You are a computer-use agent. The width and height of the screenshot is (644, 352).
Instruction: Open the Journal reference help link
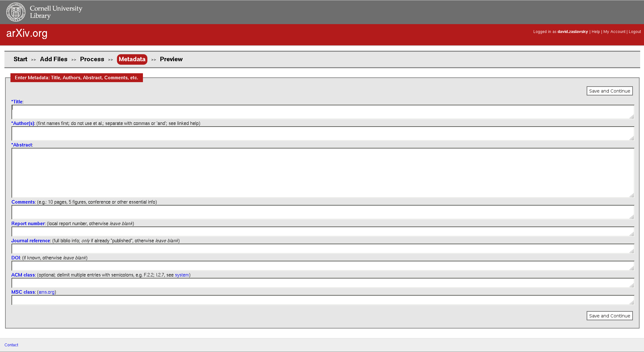(x=31, y=241)
